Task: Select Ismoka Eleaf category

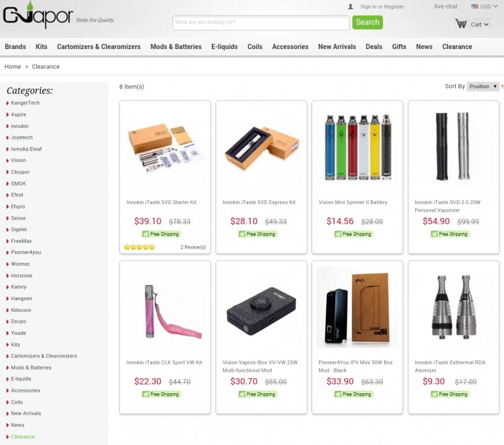Action: click(26, 149)
